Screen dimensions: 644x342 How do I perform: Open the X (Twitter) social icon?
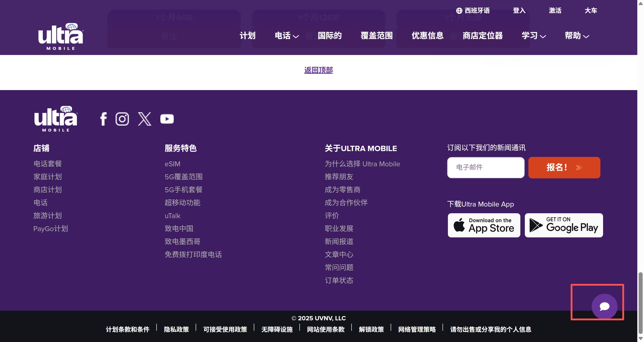tap(145, 119)
